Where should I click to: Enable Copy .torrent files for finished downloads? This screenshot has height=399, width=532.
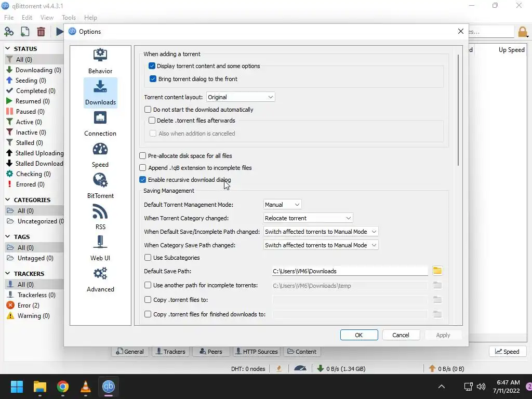pyautogui.click(x=148, y=314)
